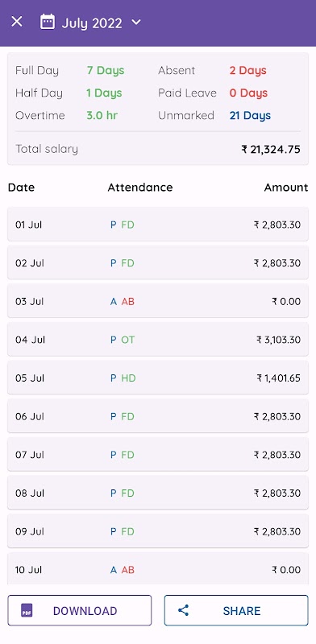Expand the July 2022 month dropdown arrow
Viewport: 316px width, 644px height.
pos(136,23)
